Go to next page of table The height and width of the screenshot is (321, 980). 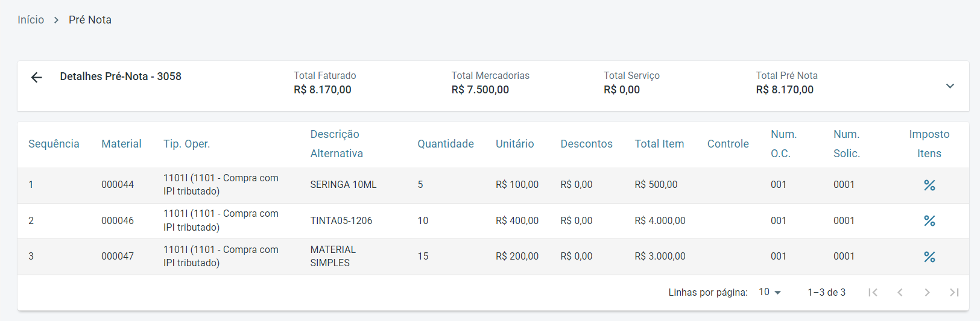tap(927, 293)
